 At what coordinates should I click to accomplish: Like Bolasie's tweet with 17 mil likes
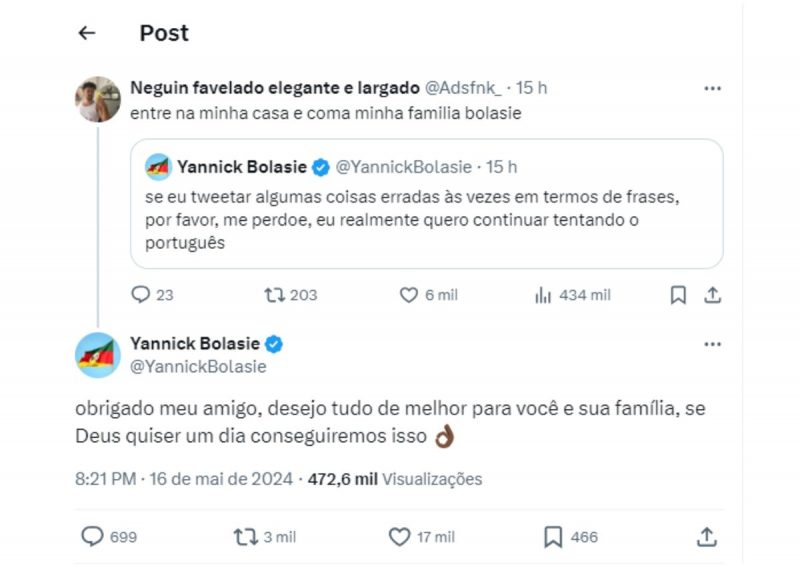tap(400, 537)
